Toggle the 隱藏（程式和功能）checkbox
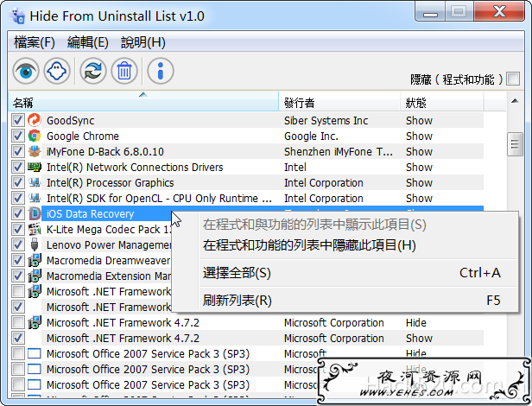This screenshot has width=532, height=406. (513, 79)
